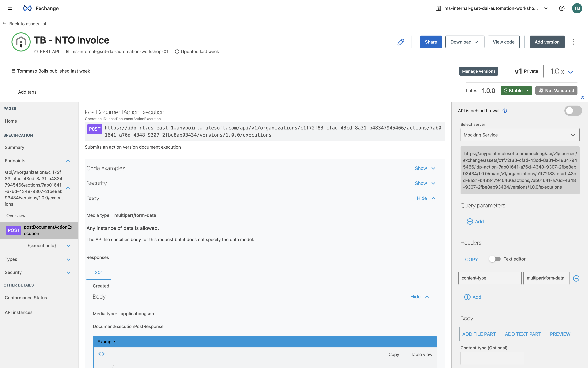Hide the 201 response Body section
Image resolution: width=588 pixels, height=368 pixels.
[x=420, y=296]
